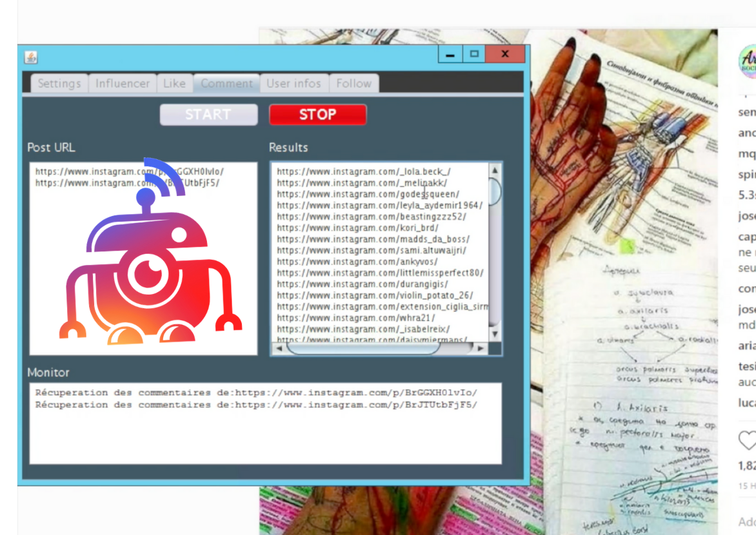The image size is (756, 535).
Task: Select the sami.altuwaijri result URL
Action: coord(372,251)
